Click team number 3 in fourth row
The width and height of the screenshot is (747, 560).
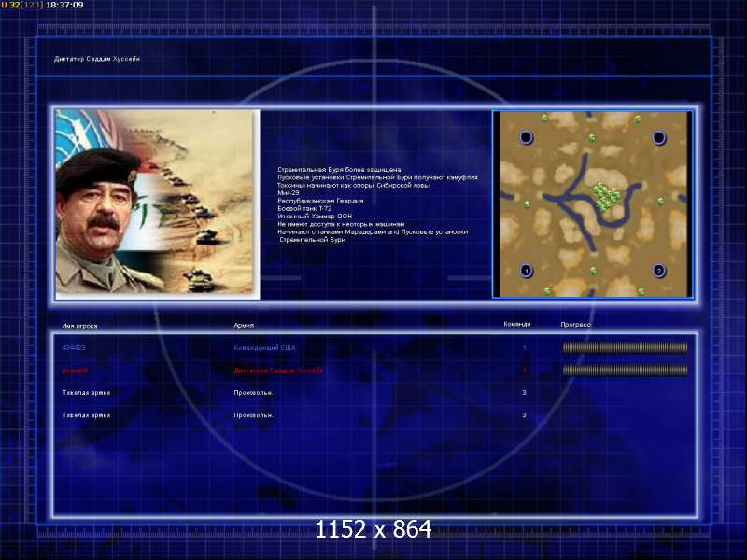click(524, 414)
